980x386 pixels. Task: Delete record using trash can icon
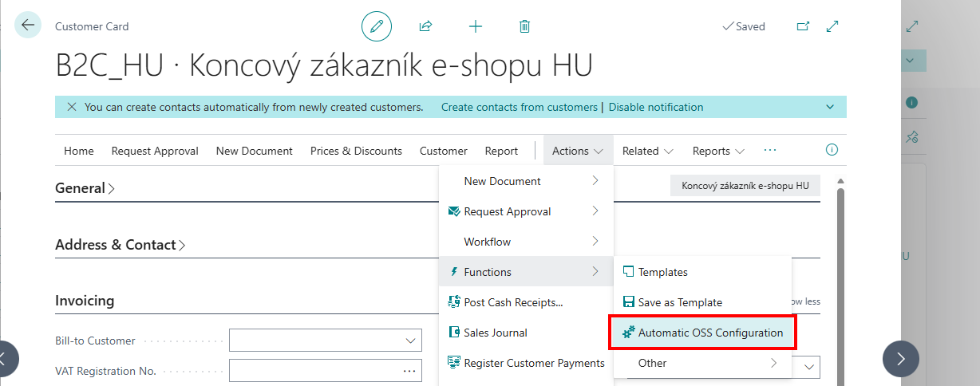pyautogui.click(x=524, y=26)
